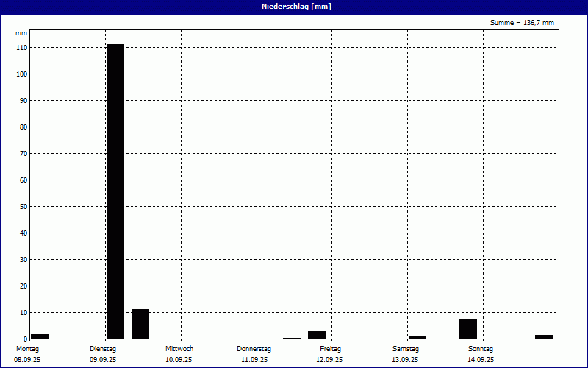Click the 'Mittwoch' axis label

(179, 349)
